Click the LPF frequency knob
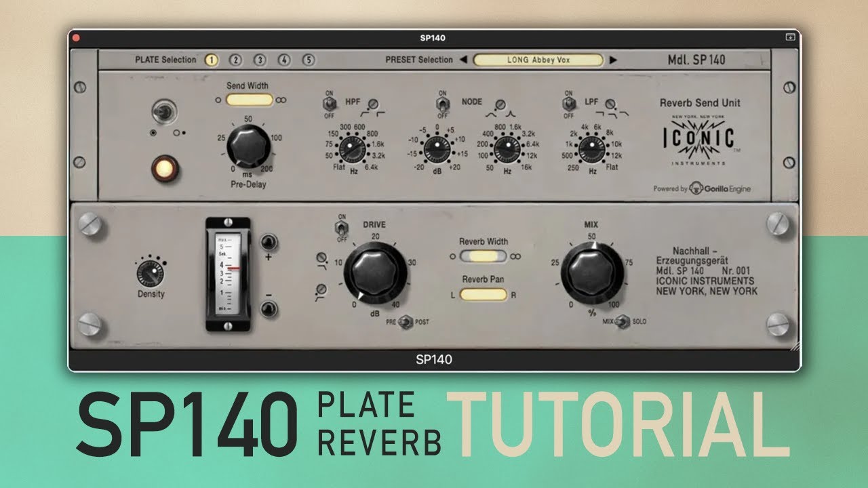Viewport: 868px width, 488px height. [592, 149]
